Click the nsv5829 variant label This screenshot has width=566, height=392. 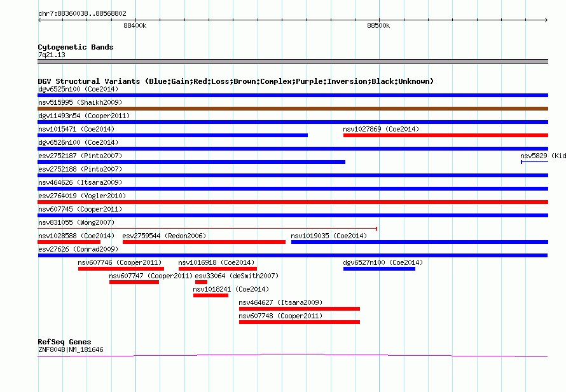click(543, 156)
